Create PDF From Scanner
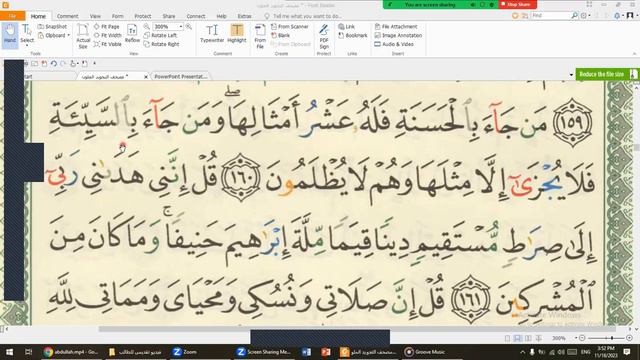The image size is (640, 360). tap(290, 27)
